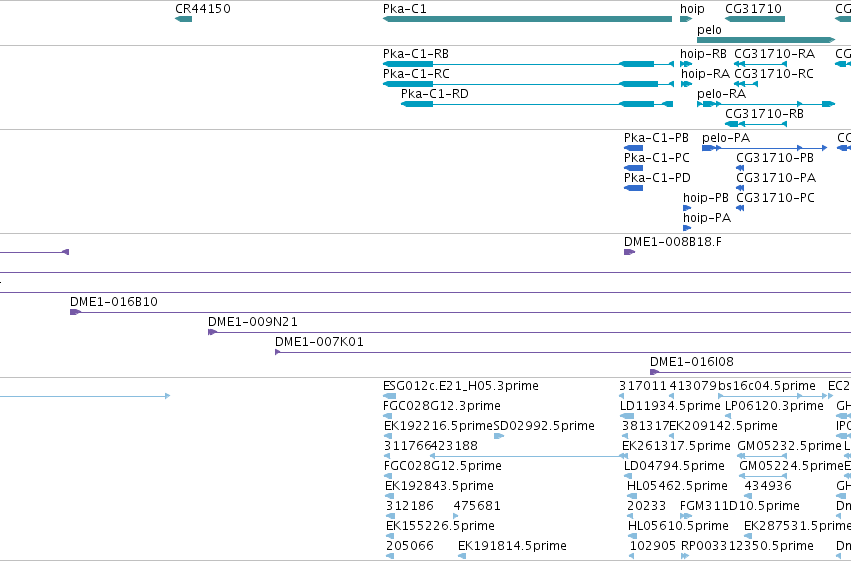Click EST EK192843.5prime
This screenshot has width=851, height=561.
pos(389,496)
